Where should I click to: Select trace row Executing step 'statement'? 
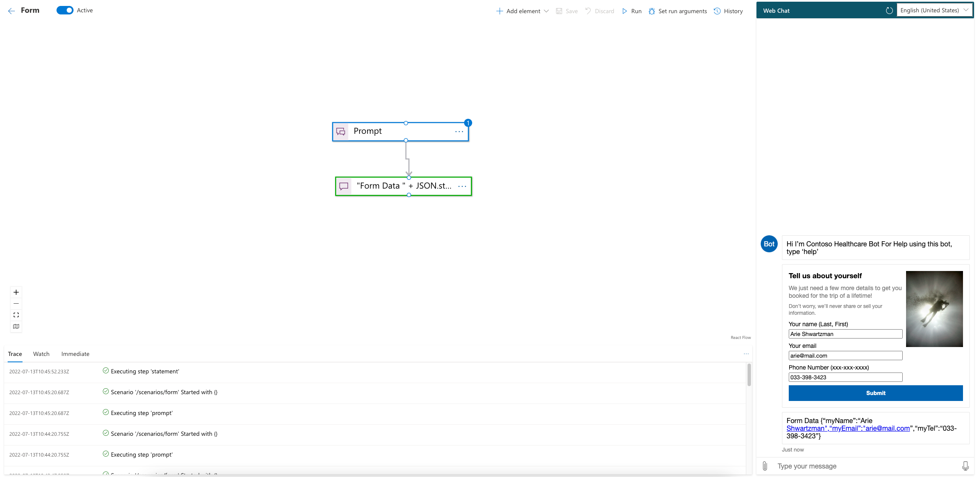click(375, 371)
